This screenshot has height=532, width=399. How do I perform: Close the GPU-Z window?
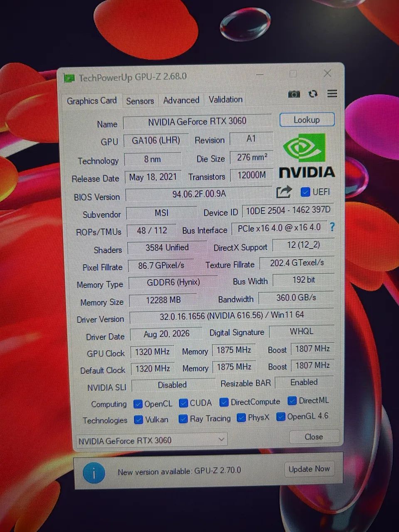point(328,74)
